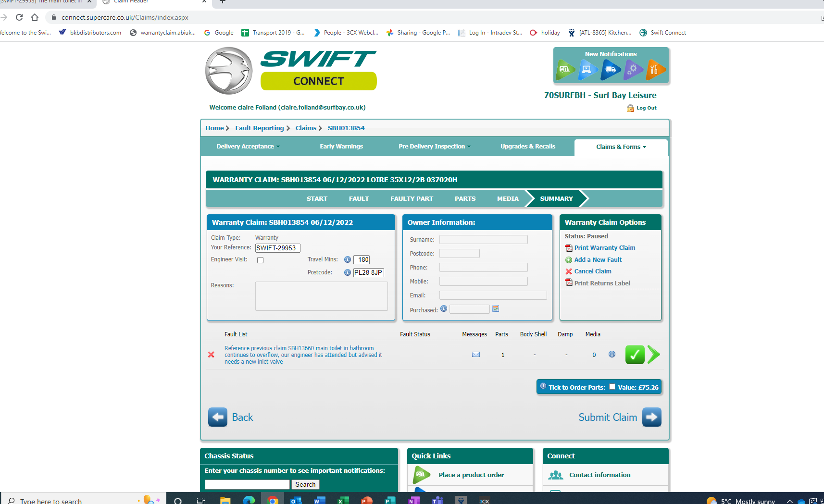824x504 pixels.
Task: Open the Purchased date calendar picker
Action: pyautogui.click(x=496, y=308)
